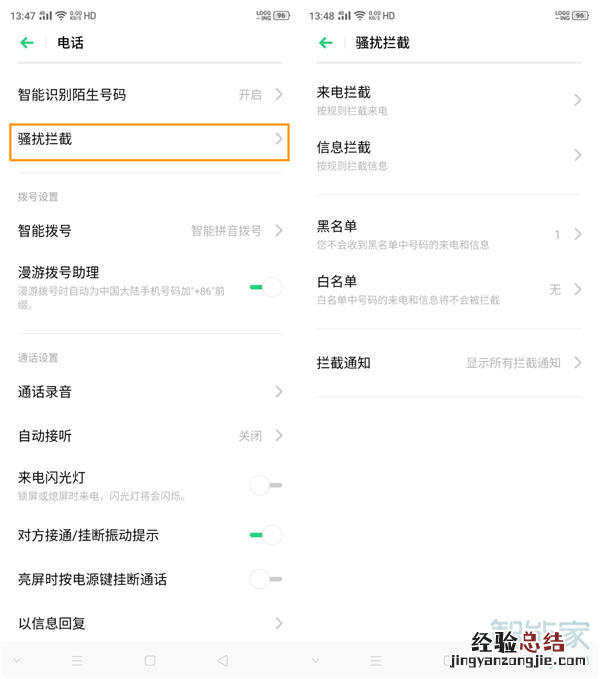Toggle 漫游拨号助理 switch off

pyautogui.click(x=266, y=287)
